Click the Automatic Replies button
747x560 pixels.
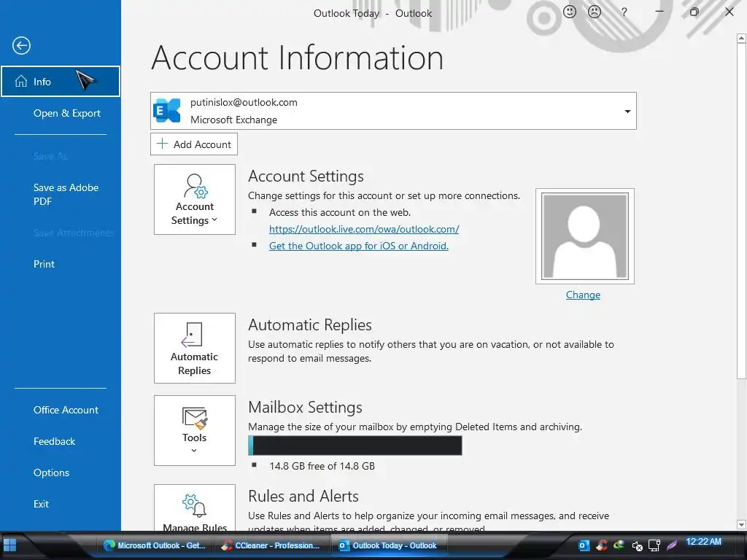click(x=194, y=348)
